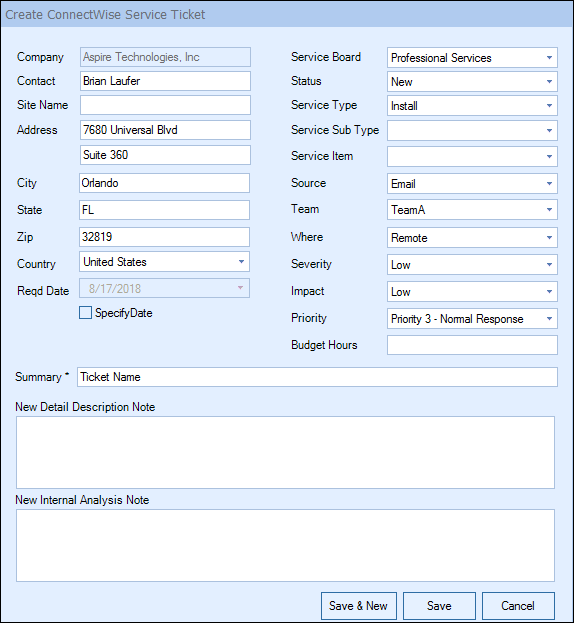Click the New Detail Description Note box
574x623 pixels.
285,453
